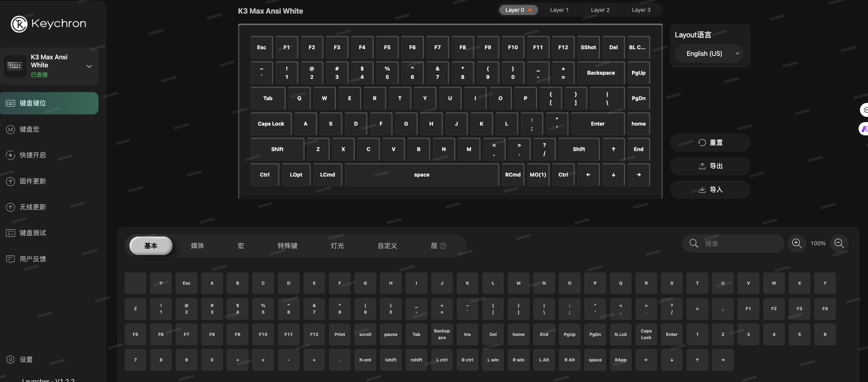868x382 pixels.
Task: Click the zoom out magnifier icon
Action: click(x=839, y=243)
